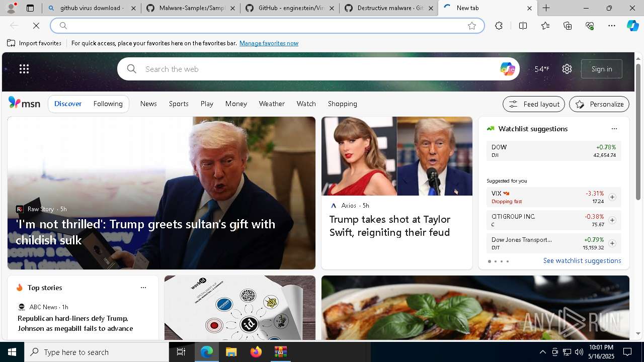The width and height of the screenshot is (644, 362).
Task: Select the Discover feed tab
Action: [68, 104]
